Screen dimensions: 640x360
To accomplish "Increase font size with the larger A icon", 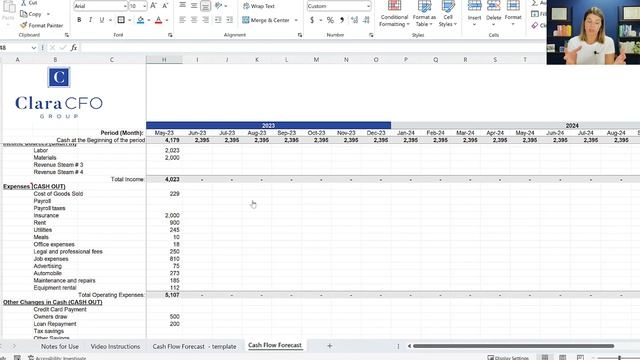I will click(153, 6).
